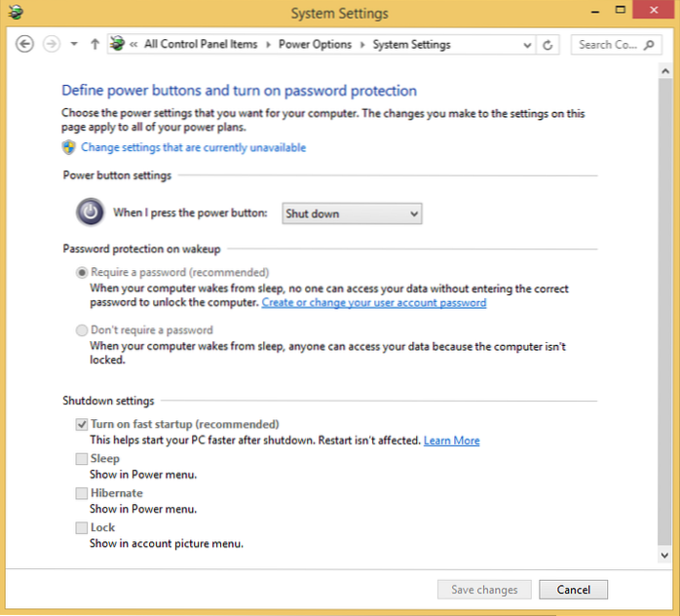Open the recent locations dropdown arrow
680x616 pixels.
click(x=73, y=45)
